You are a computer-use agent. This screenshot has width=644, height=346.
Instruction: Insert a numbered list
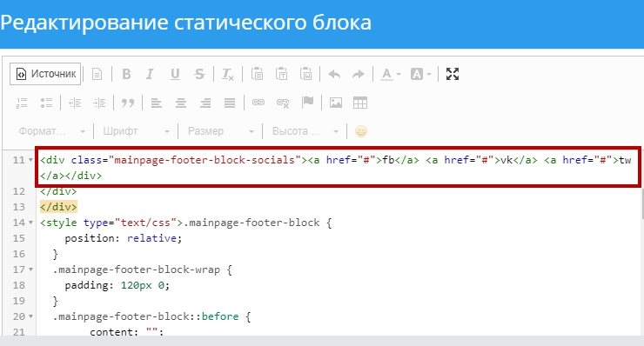[x=22, y=103]
